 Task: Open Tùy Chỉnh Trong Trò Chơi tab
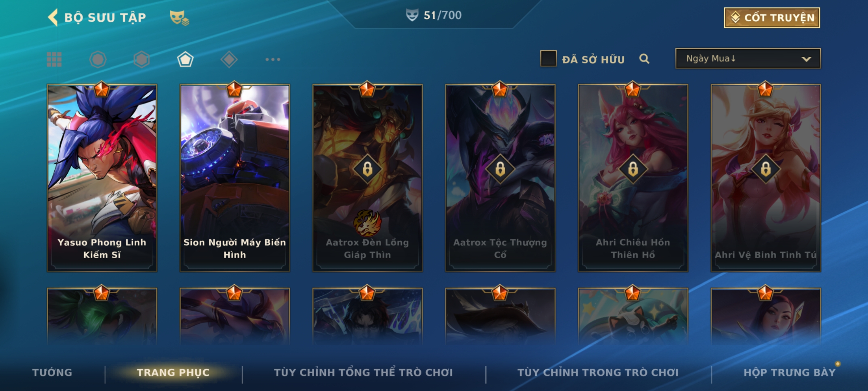coord(598,373)
